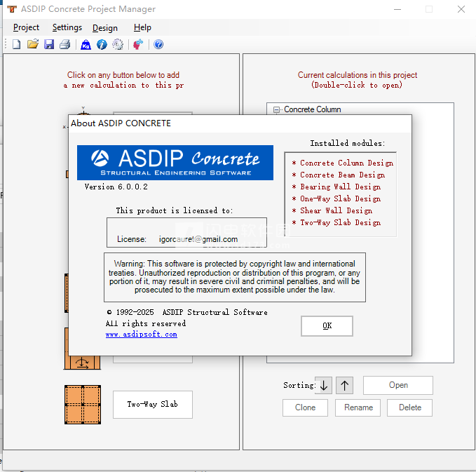Click the Delete button
Viewport: 476px width, 472px height.
coord(410,407)
